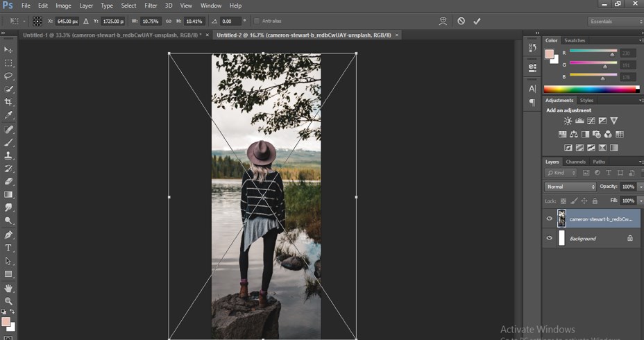Viewport: 644px width, 340px height.
Task: Switch to the Swatches tab
Action: (x=575, y=40)
